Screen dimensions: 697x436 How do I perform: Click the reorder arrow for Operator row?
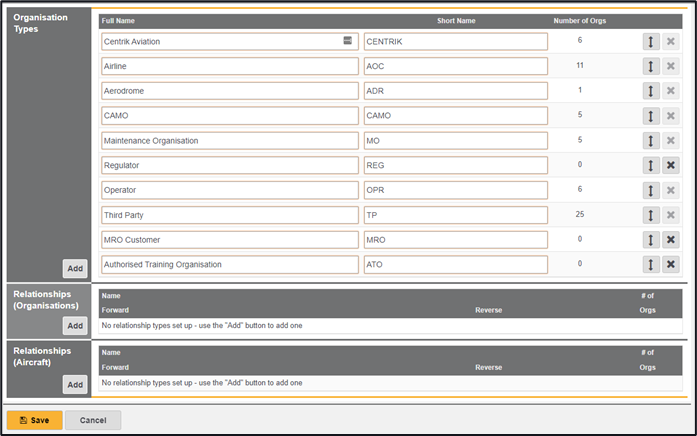coord(651,190)
